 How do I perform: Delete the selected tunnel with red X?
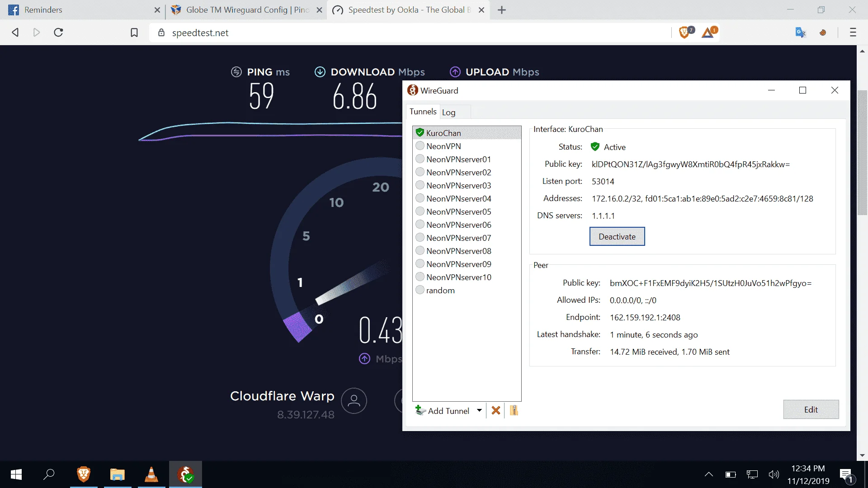coord(496,410)
